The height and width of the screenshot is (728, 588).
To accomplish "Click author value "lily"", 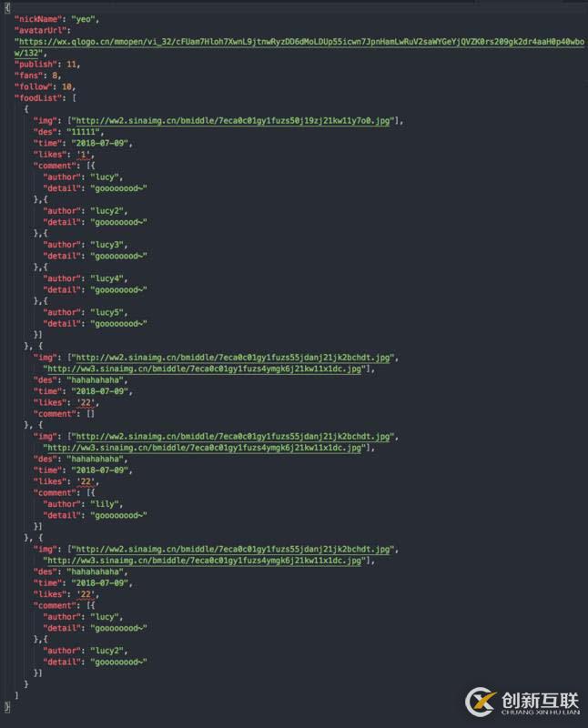I will tap(105, 504).
